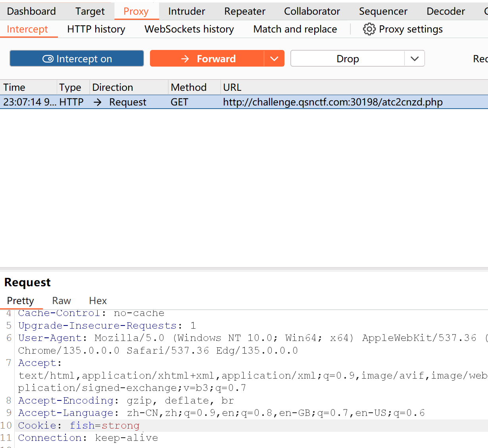488x448 pixels.
Task: Sort by the Direction column header
Action: tap(129, 87)
